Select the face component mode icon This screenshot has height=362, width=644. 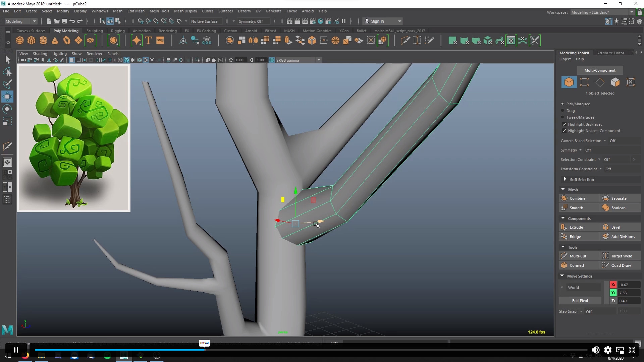(x=615, y=82)
